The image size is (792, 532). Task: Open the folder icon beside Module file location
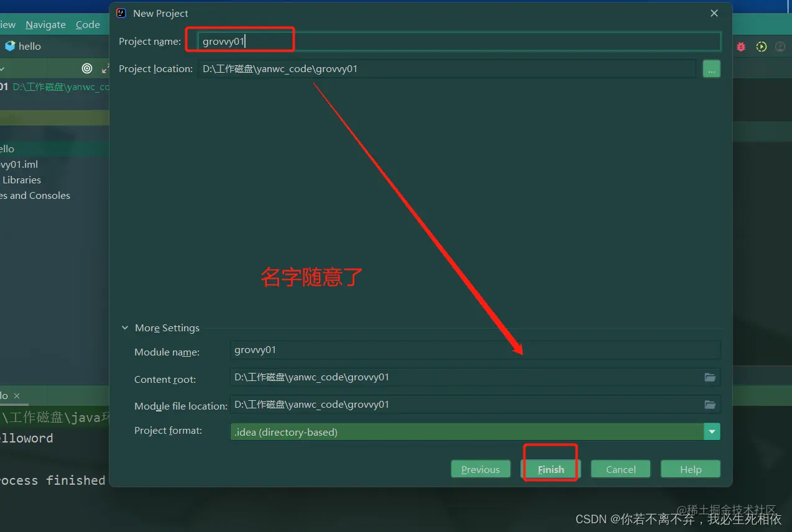pyautogui.click(x=710, y=404)
